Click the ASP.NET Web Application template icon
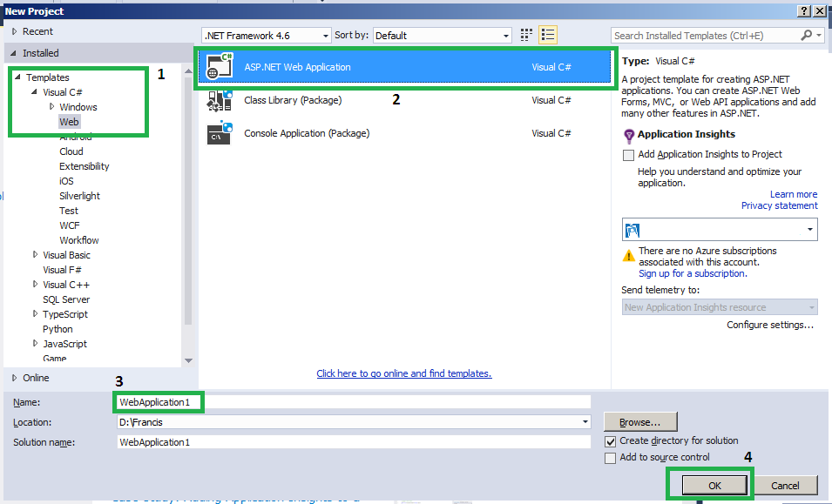 [220, 67]
